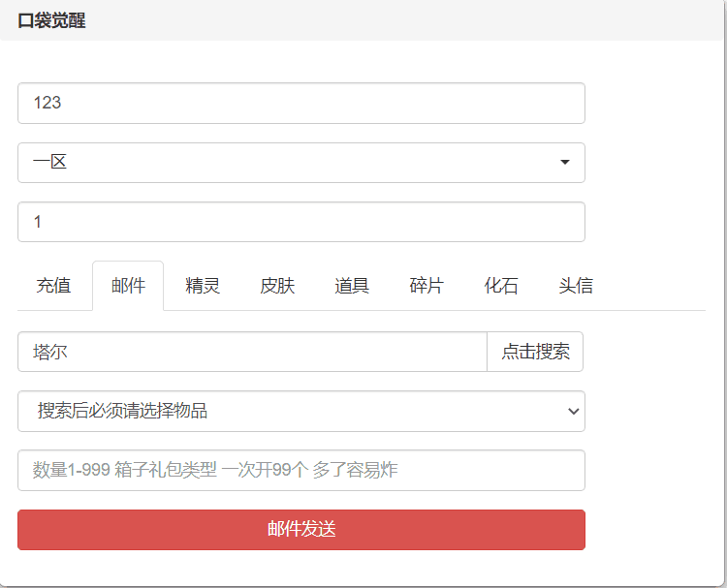
Task: Focus the input field containing 123
Action: pos(300,103)
